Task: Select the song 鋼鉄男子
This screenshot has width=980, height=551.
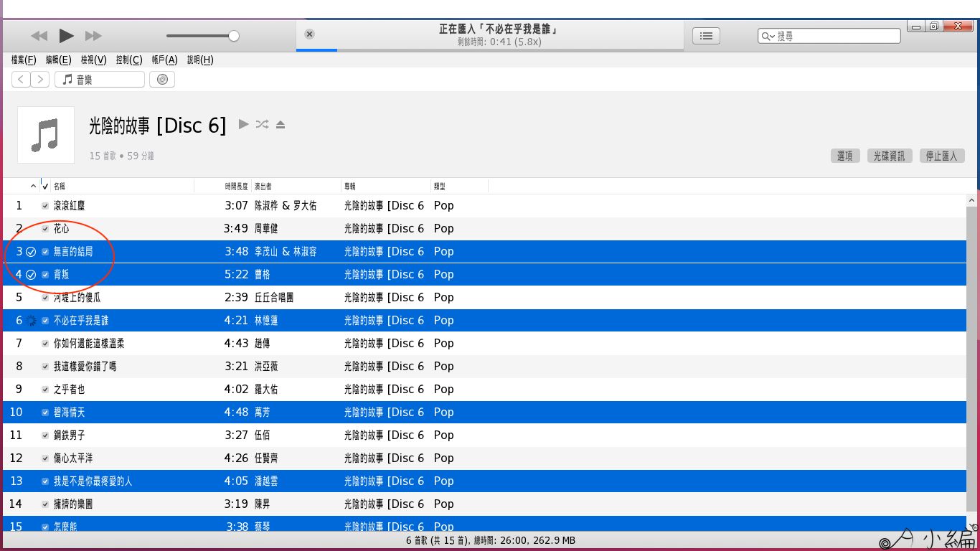Action: (70, 435)
